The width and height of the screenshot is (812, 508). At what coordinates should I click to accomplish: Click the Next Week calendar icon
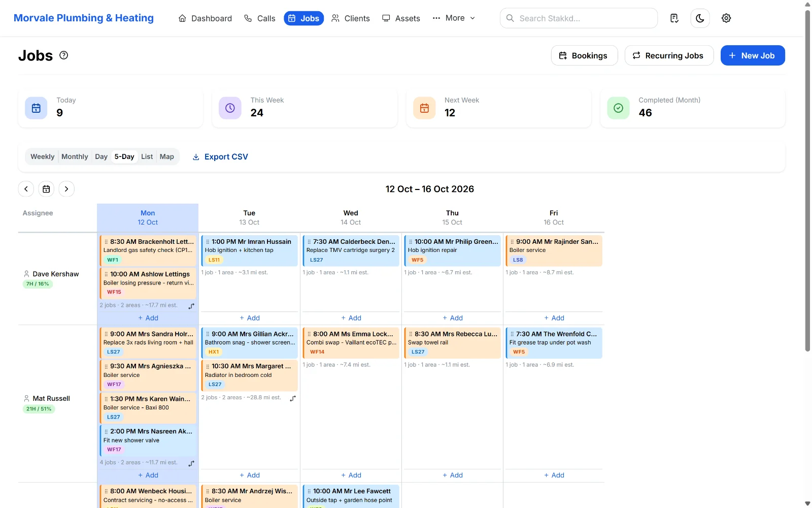tap(424, 108)
